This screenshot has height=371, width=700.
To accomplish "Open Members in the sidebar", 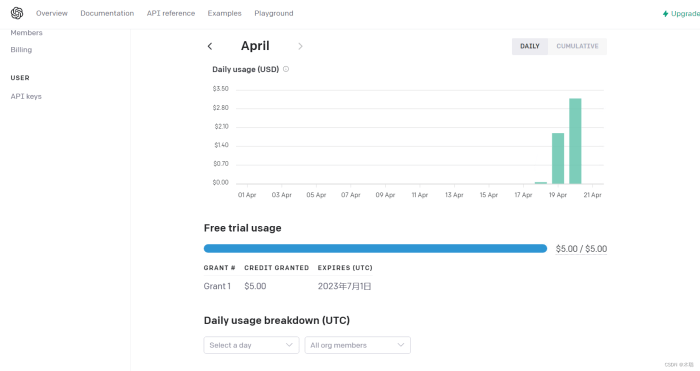I will 26,33.
